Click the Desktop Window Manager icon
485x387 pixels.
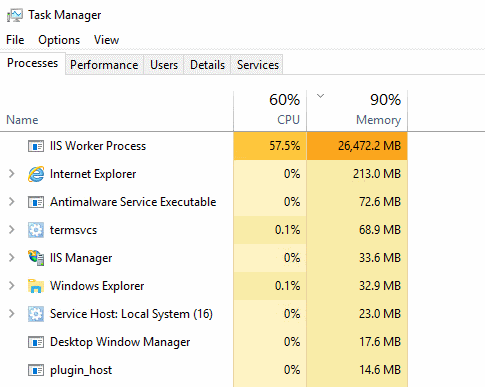36,342
